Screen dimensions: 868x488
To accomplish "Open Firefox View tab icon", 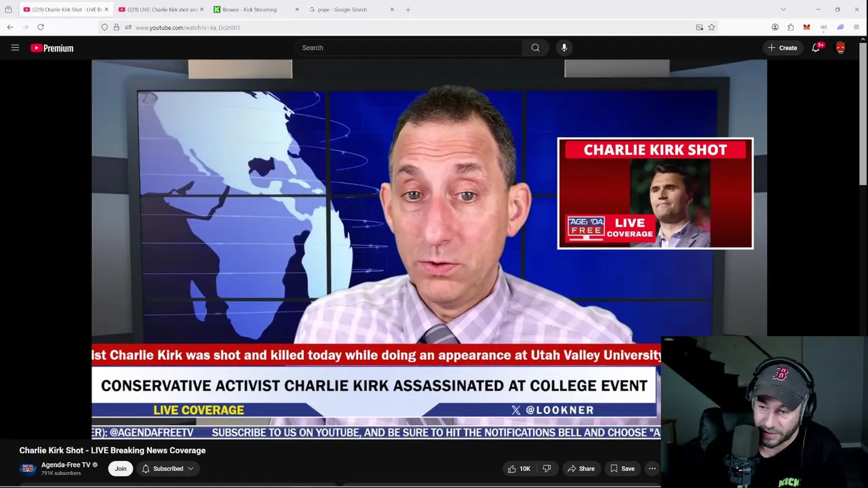I will coord(8,9).
